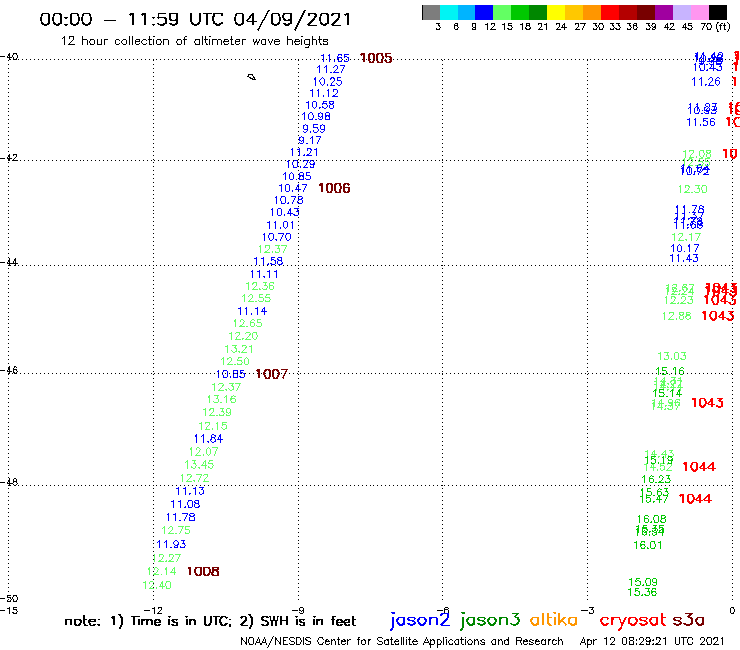Click the jason2 satellite legend label
This screenshot has height=650, width=740.
click(x=420, y=620)
